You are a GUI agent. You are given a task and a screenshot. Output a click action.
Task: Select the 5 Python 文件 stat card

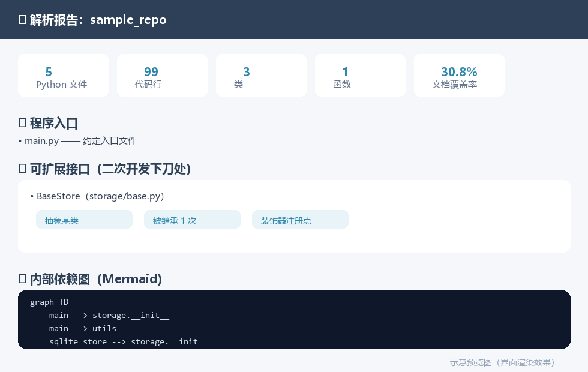pos(64,76)
